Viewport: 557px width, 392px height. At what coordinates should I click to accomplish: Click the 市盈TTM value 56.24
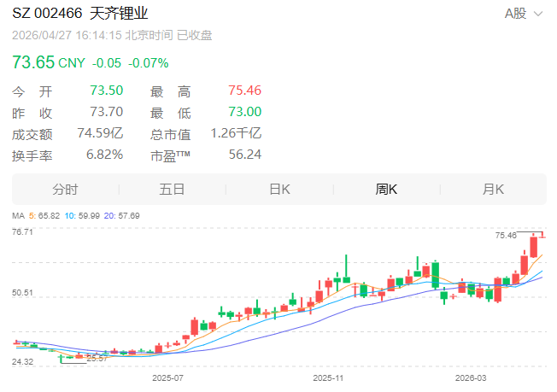(245, 155)
